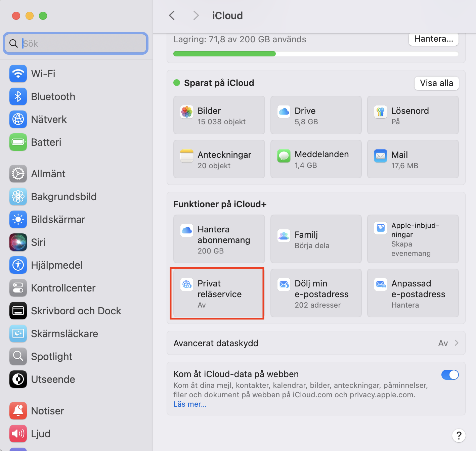Click the Batteri battery icon
This screenshot has height=451, width=476.
[x=18, y=142]
